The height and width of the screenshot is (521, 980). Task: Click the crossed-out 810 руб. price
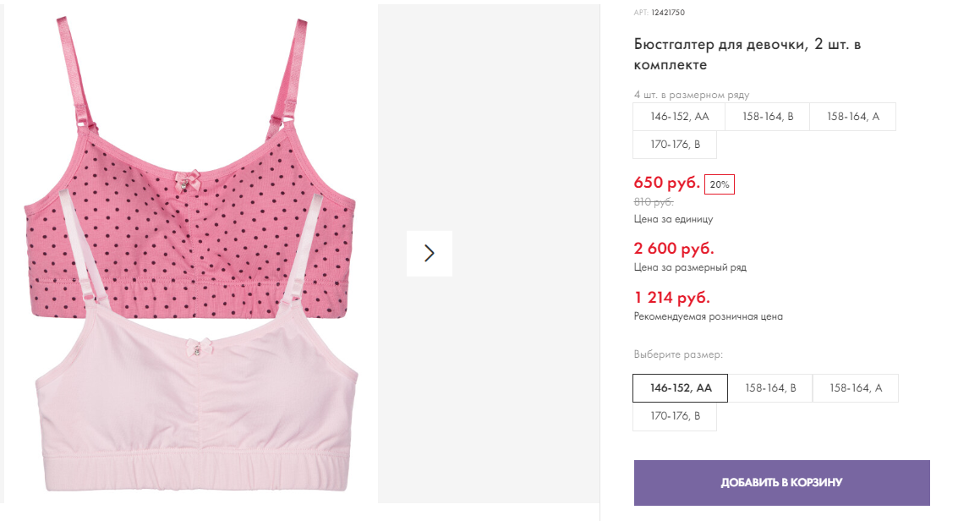coord(654,202)
